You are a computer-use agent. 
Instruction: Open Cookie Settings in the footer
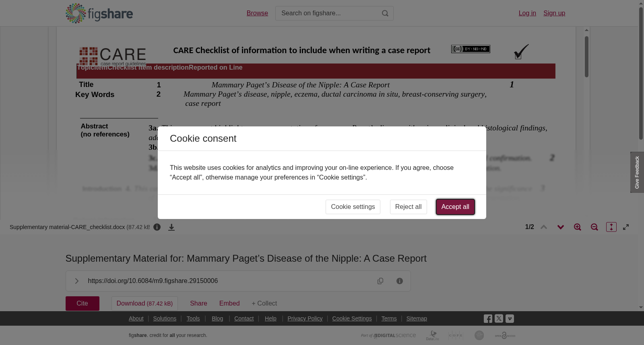352,318
